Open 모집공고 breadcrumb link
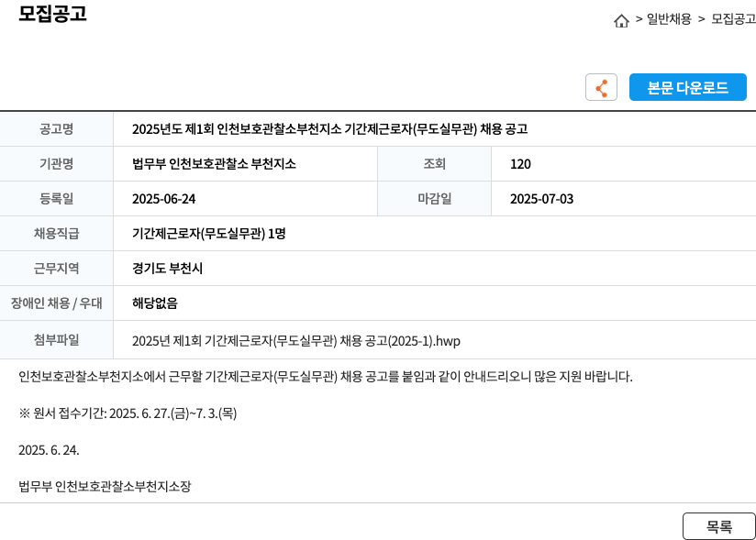Screen dimensions: 756x540 click(x=733, y=18)
